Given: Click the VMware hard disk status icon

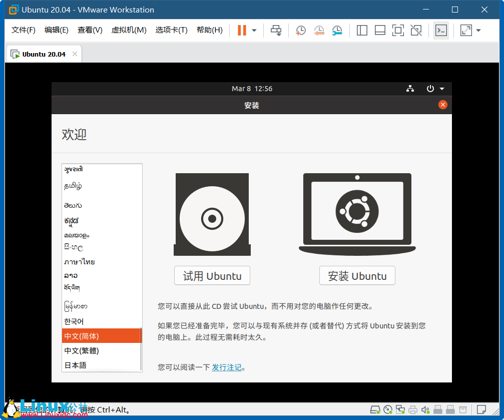Looking at the screenshot, I should click(375, 409).
